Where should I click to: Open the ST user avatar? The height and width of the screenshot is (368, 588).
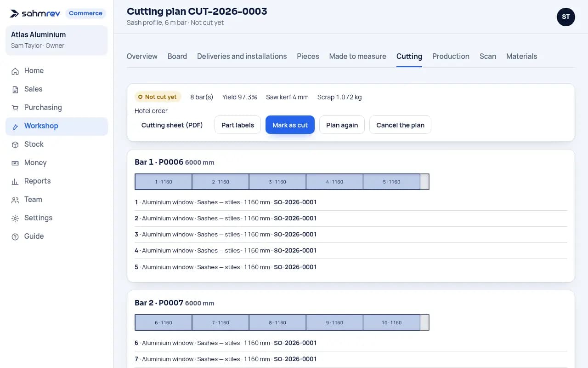[566, 17]
